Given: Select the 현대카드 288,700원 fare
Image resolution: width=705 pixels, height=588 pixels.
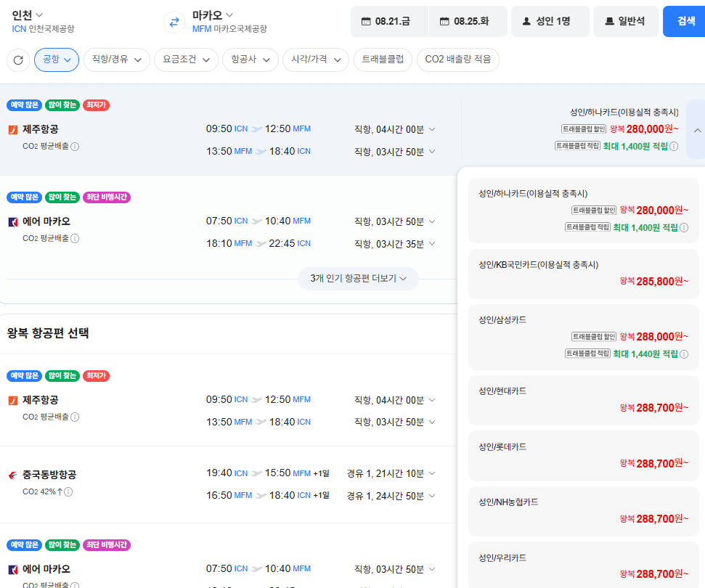Looking at the screenshot, I should point(583,400).
